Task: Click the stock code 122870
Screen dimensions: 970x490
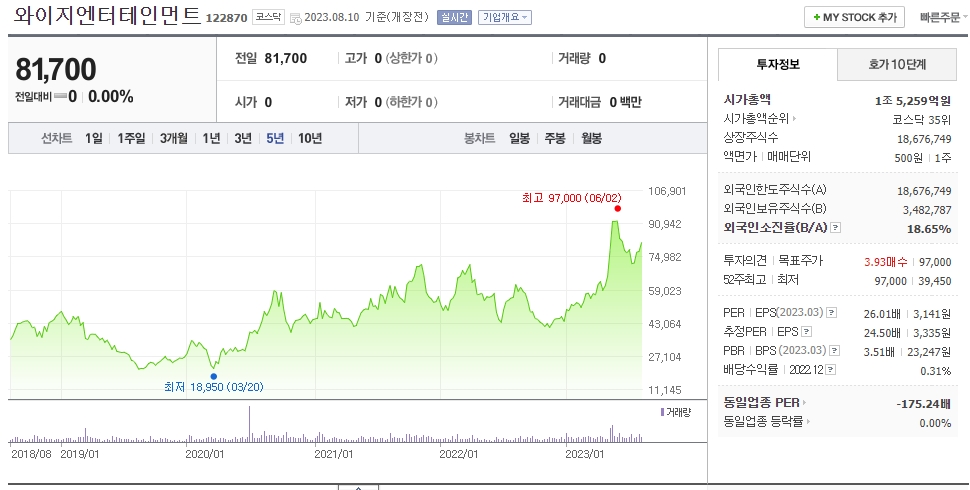Action: click(226, 18)
